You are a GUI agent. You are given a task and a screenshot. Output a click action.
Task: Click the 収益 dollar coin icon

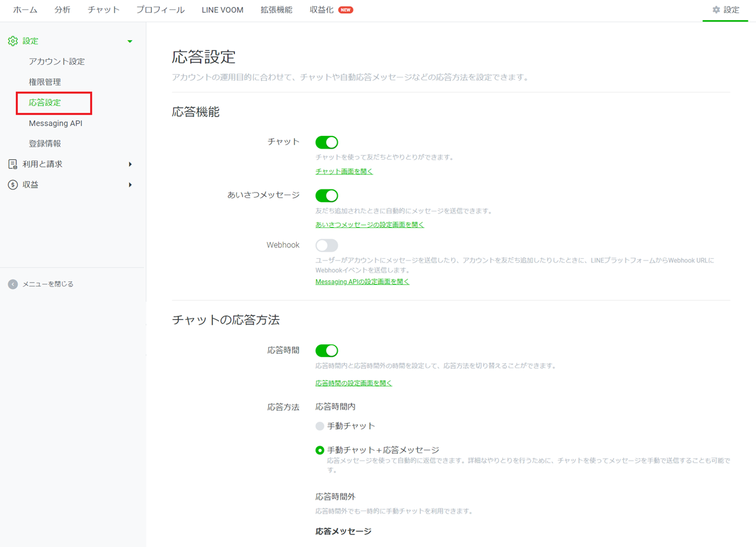13,185
